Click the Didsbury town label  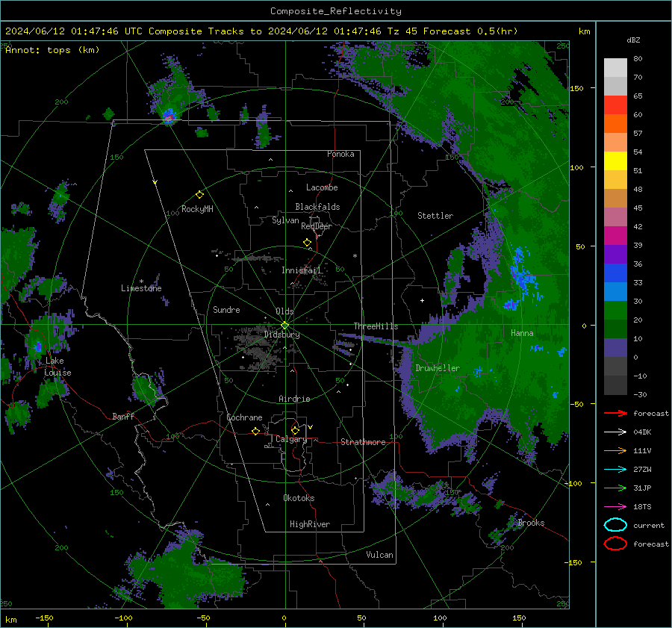coord(281,335)
